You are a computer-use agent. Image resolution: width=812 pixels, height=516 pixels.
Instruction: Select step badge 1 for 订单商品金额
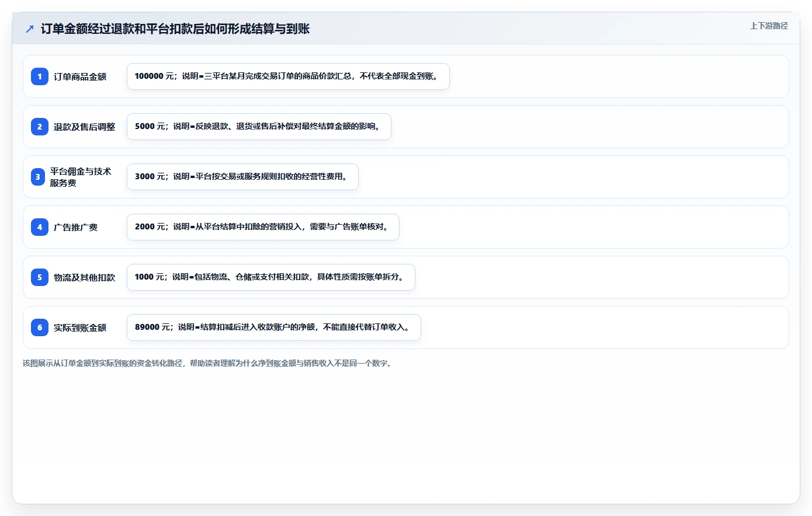coord(40,76)
